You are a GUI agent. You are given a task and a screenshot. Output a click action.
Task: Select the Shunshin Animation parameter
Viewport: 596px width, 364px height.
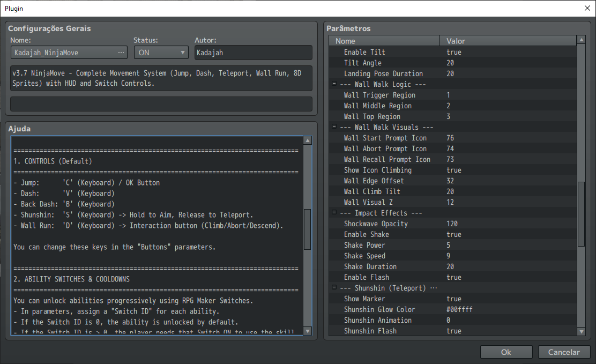tap(453, 320)
